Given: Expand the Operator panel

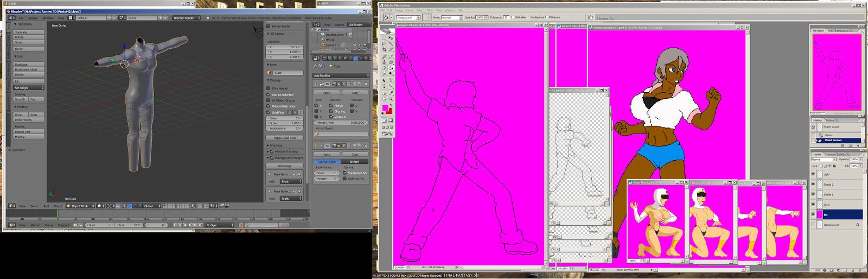Looking at the screenshot, I should (18, 150).
